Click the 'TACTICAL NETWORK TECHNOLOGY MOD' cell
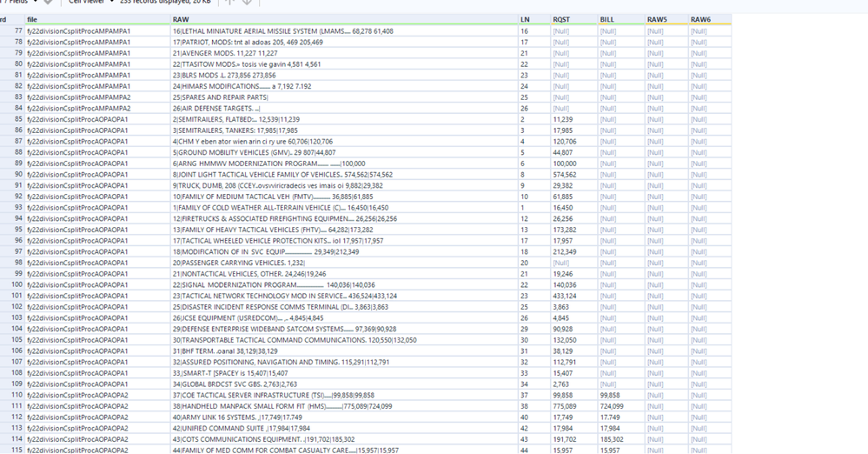868x454 pixels. tap(344, 296)
